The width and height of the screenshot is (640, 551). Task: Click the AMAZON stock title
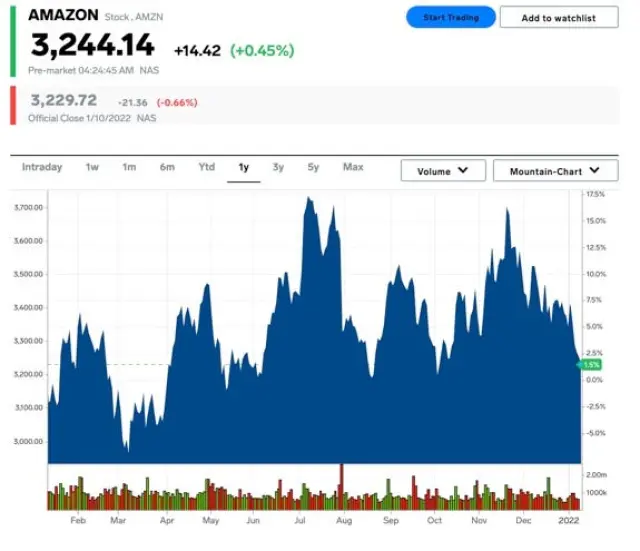point(63,15)
